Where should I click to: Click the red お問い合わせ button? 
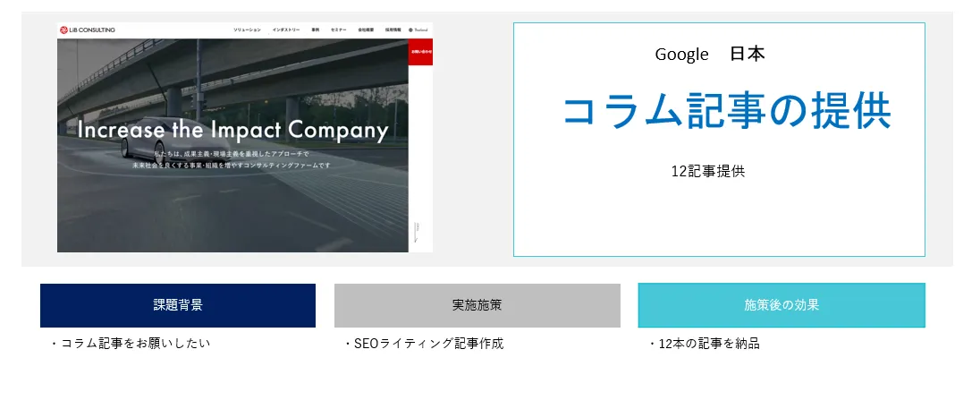click(420, 52)
